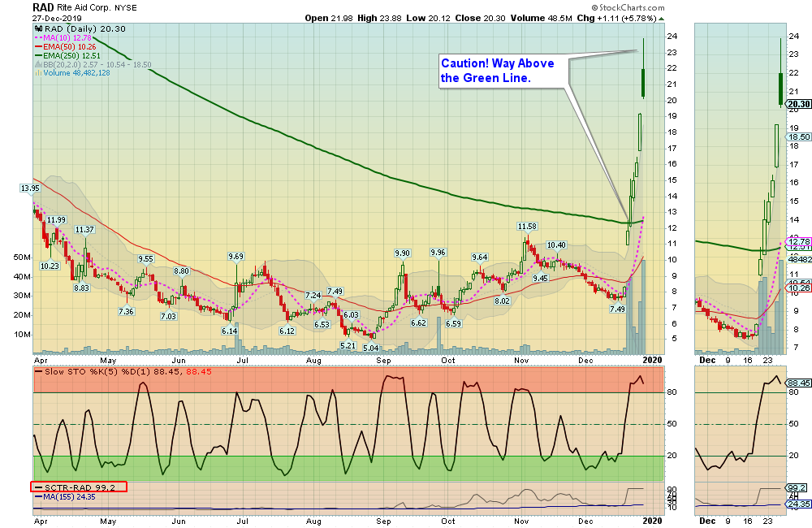The image size is (812, 528).
Task: Click the 24.35 tag in zoom panel
Action: pyautogui.click(x=799, y=504)
